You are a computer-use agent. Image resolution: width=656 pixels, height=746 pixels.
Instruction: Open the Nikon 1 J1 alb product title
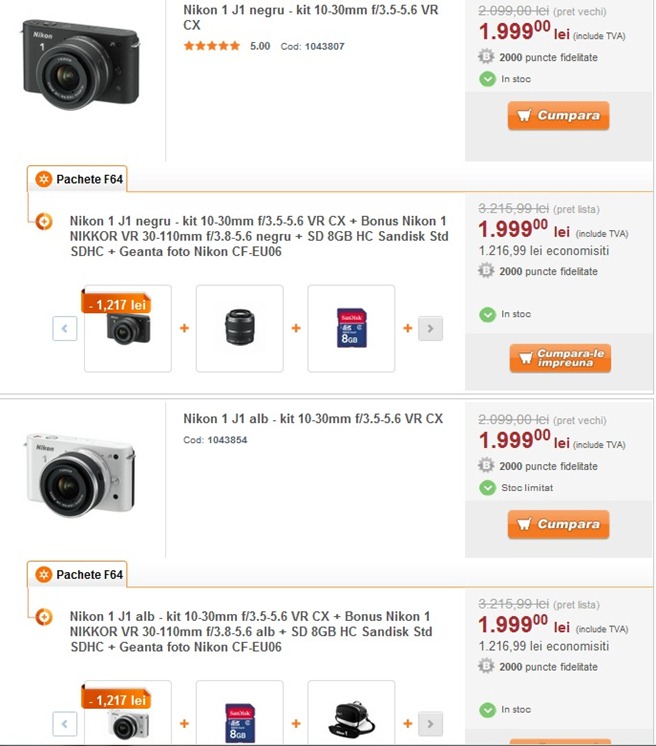pos(312,419)
